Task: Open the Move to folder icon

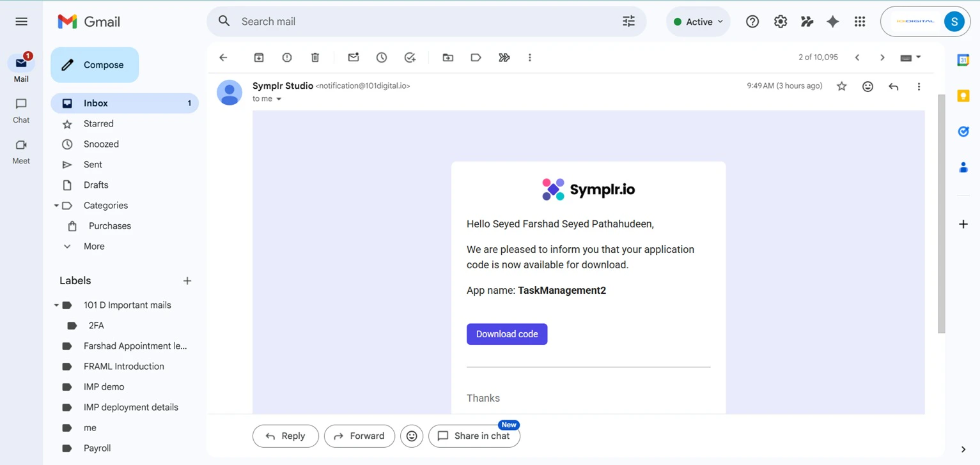Action: point(448,57)
